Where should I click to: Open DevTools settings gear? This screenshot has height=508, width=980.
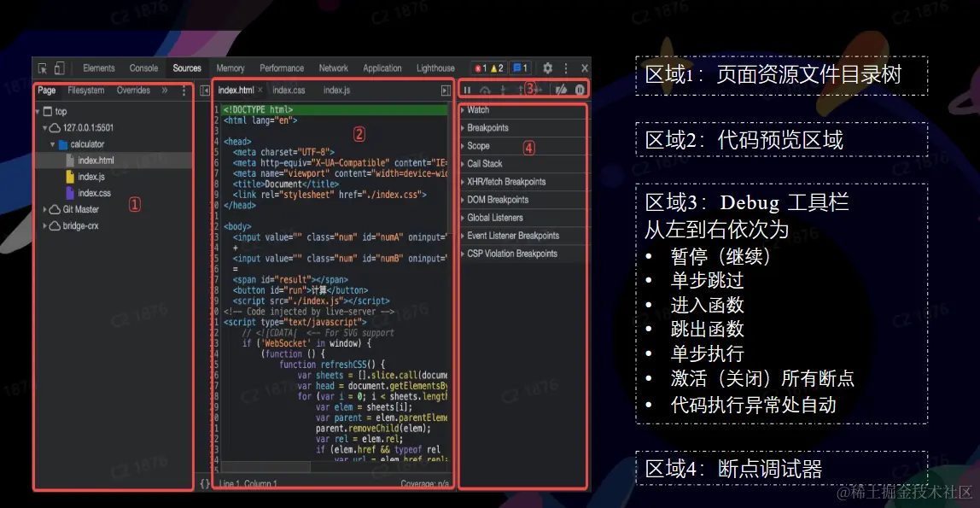click(547, 68)
